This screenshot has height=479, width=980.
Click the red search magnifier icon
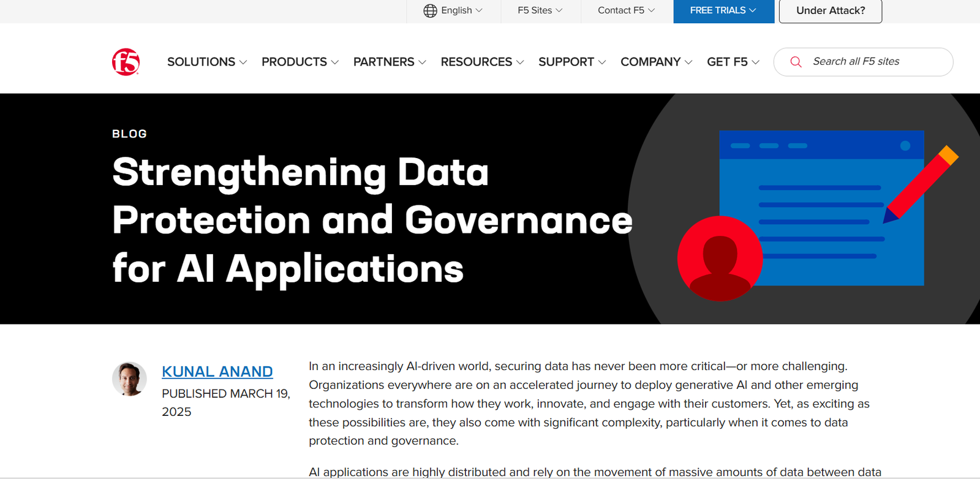coord(796,62)
